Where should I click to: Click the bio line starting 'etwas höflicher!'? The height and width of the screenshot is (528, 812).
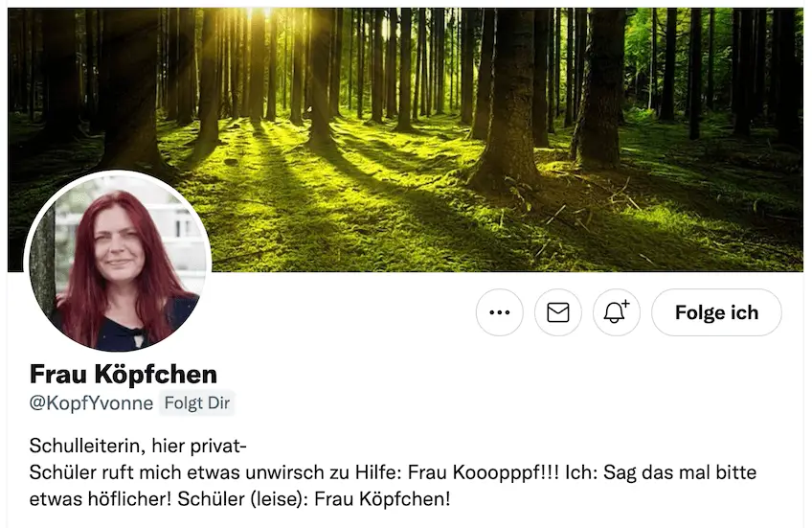(x=239, y=499)
